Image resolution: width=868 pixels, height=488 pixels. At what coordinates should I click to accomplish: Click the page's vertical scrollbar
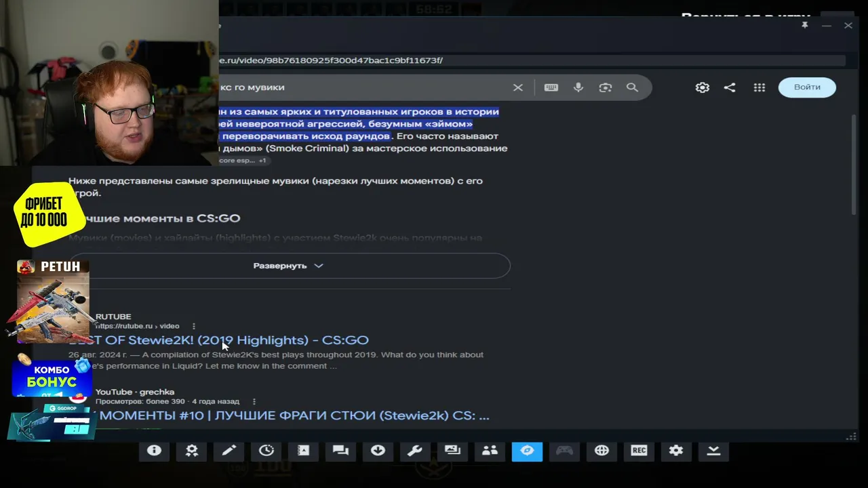[853, 164]
